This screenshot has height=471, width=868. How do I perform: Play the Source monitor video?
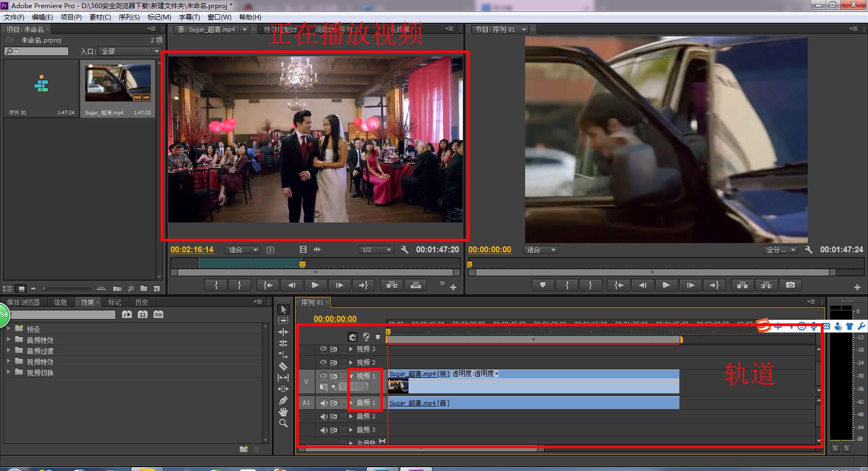pos(315,285)
